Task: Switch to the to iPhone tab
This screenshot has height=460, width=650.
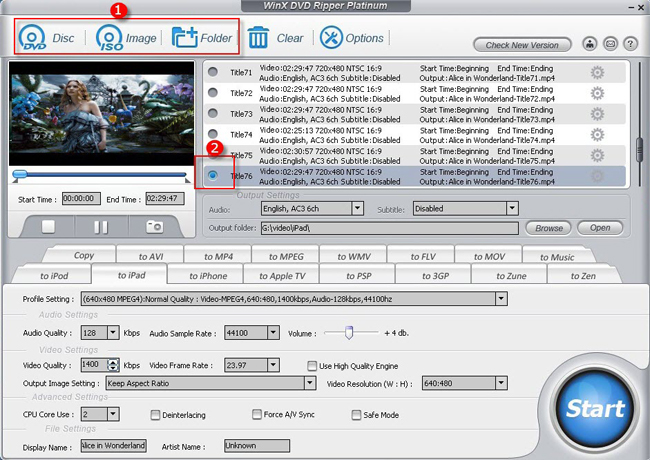Action: coord(208,276)
